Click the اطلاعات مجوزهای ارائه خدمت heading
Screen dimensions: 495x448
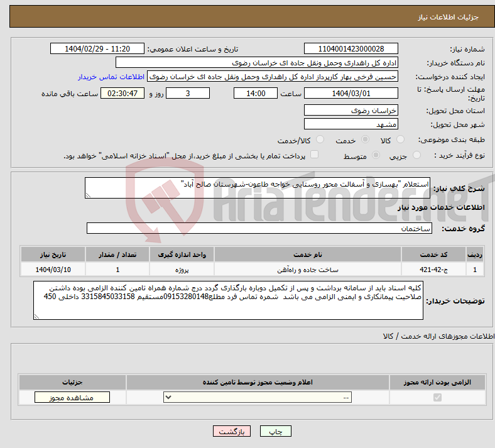click(x=439, y=336)
